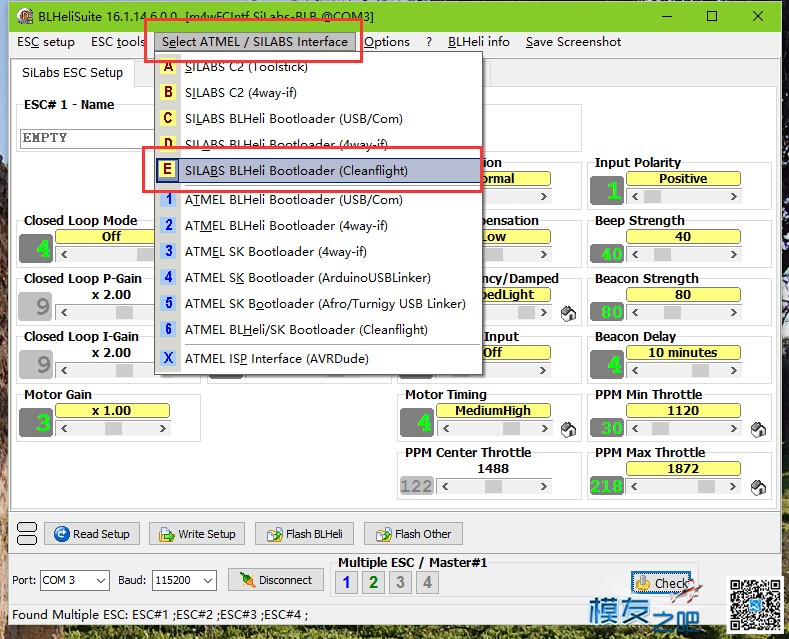Viewport: 789px width, 639px height.
Task: Select SILABS BLHeli Bootloader (USB/Com)
Action: coord(319,118)
